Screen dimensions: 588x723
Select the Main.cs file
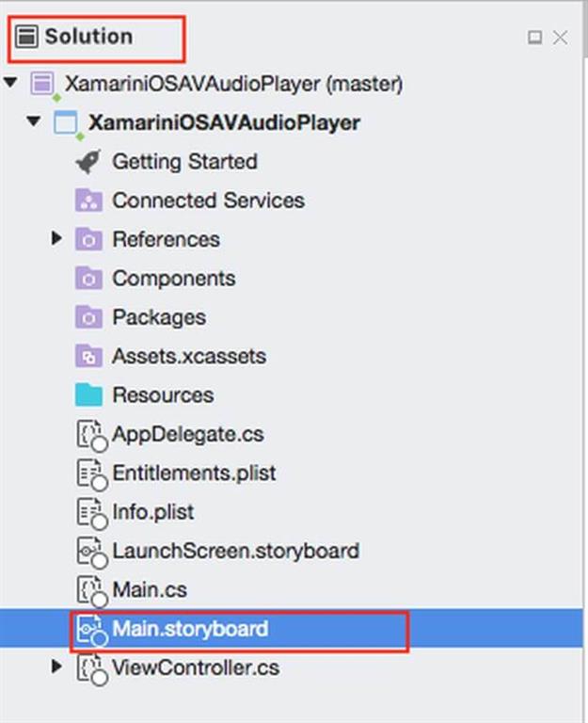[x=149, y=590]
